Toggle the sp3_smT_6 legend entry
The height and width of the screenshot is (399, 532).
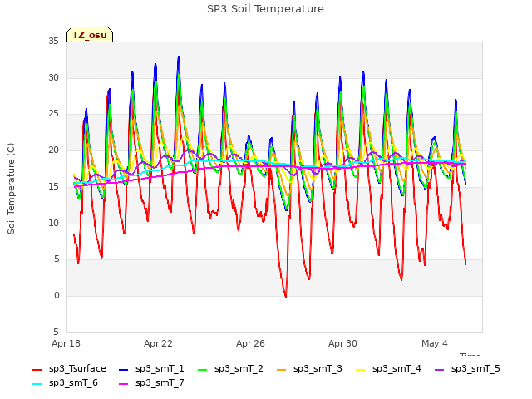(65, 382)
